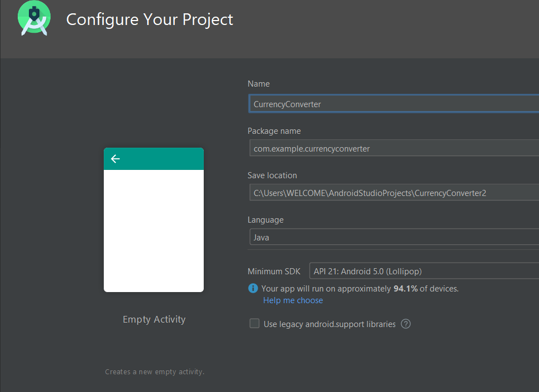
Task: Click the question mark help icon
Action: 406,323
